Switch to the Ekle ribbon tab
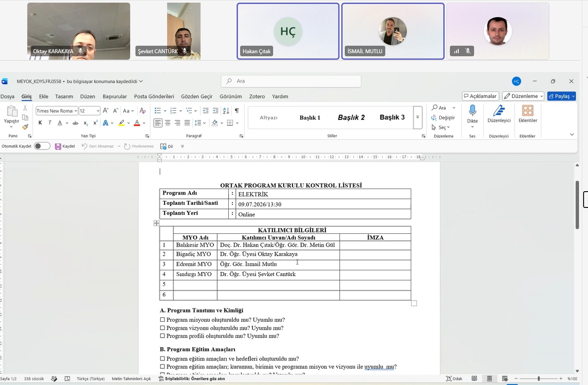588x385 pixels. [44, 97]
